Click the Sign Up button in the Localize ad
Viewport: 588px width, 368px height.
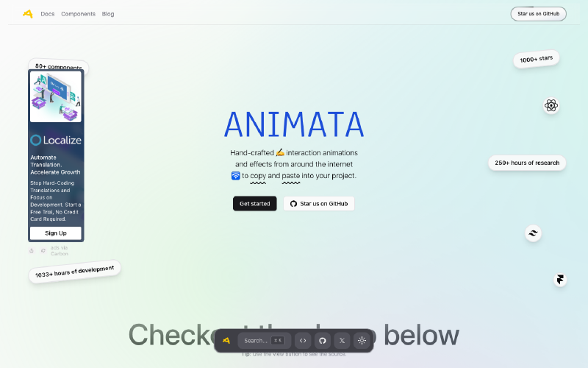point(56,233)
